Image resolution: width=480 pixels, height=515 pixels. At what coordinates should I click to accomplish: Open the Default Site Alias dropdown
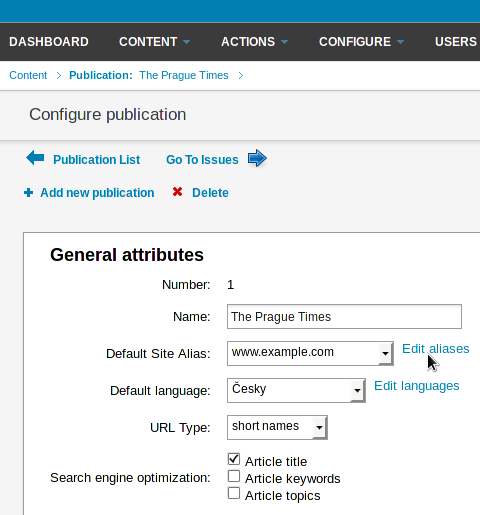tap(310, 353)
